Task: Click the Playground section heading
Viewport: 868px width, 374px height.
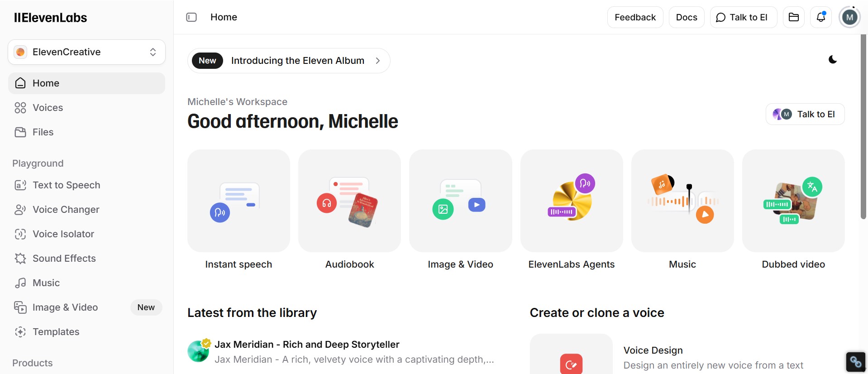Action: coord(38,163)
